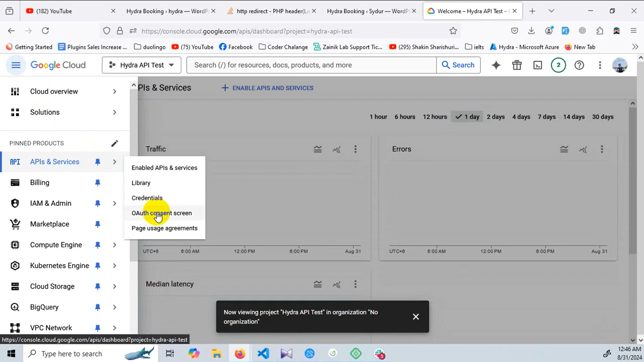Open the Hydra API Test project selector

(x=142, y=65)
